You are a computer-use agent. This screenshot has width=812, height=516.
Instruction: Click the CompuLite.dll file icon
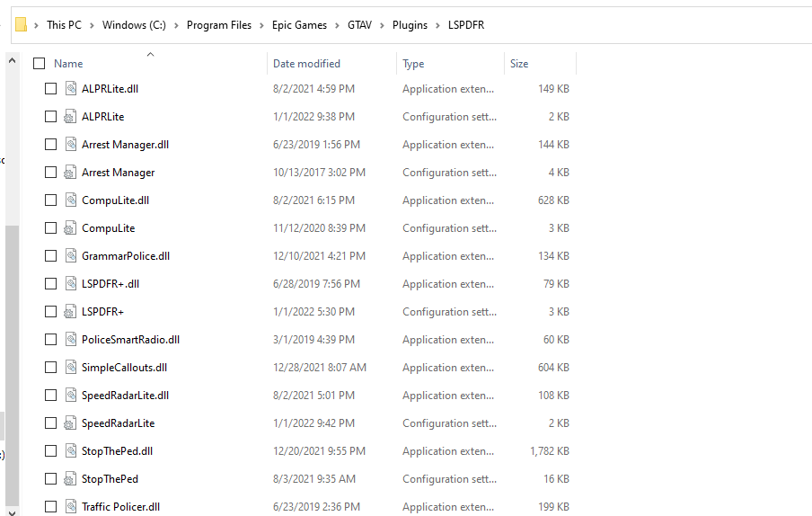[x=71, y=200]
